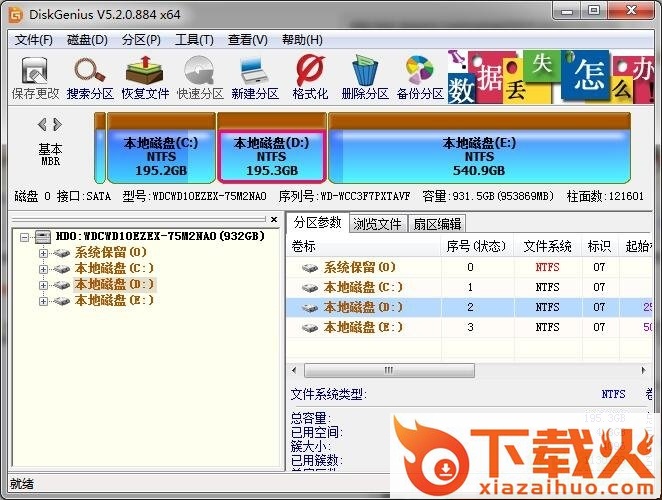
Task: Click drive icon of 本地磁盘(D:) table row
Action: [x=310, y=308]
